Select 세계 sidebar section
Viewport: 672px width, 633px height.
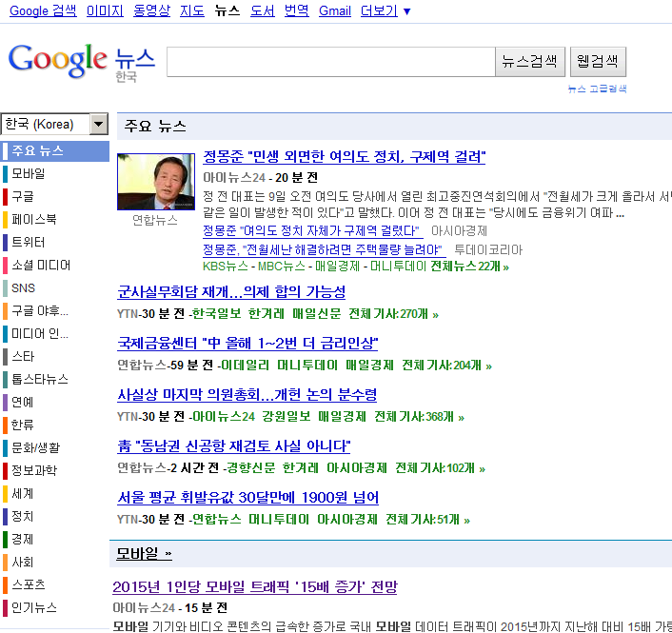click(x=22, y=494)
